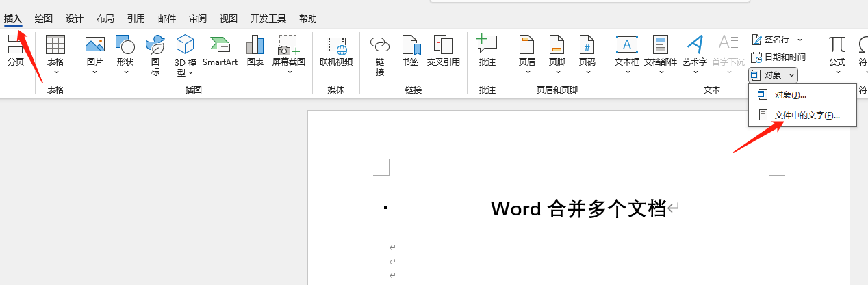
Task: Click the 屏幕截图 screenshot icon
Action: tap(288, 45)
